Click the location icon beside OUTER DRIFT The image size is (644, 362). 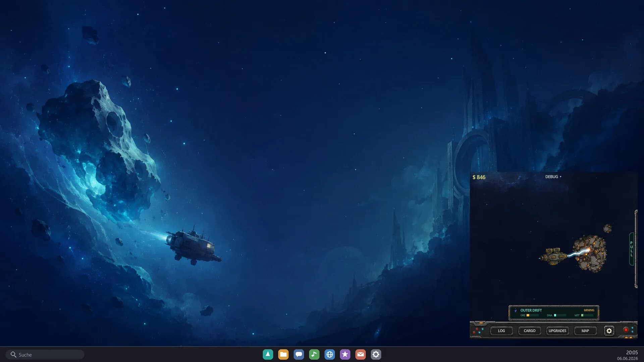[x=516, y=310]
